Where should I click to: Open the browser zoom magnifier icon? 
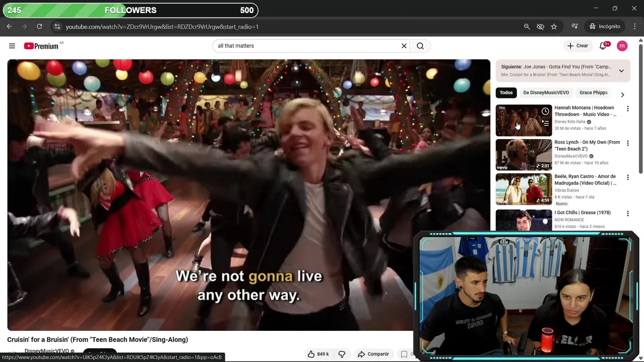pos(527,26)
